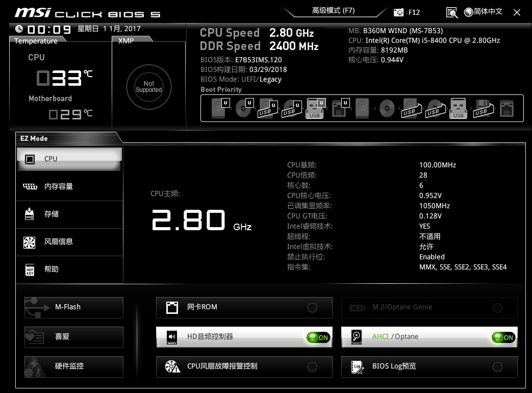Screen dimensions: 532x393
Task: Click the language globe icon
Action: pyautogui.click(x=469, y=12)
